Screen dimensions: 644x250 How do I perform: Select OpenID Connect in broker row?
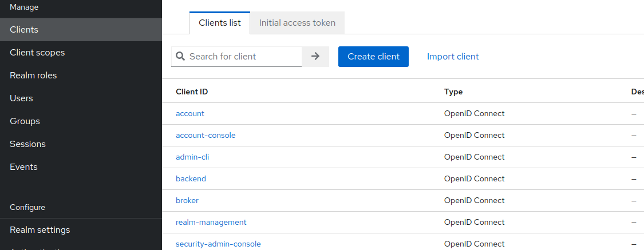pyautogui.click(x=474, y=201)
